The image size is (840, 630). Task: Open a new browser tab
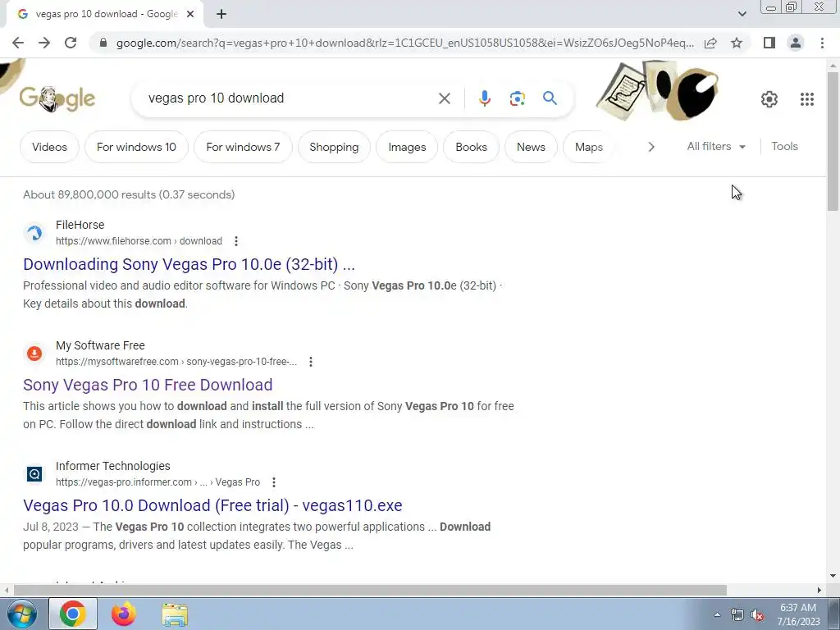221,14
